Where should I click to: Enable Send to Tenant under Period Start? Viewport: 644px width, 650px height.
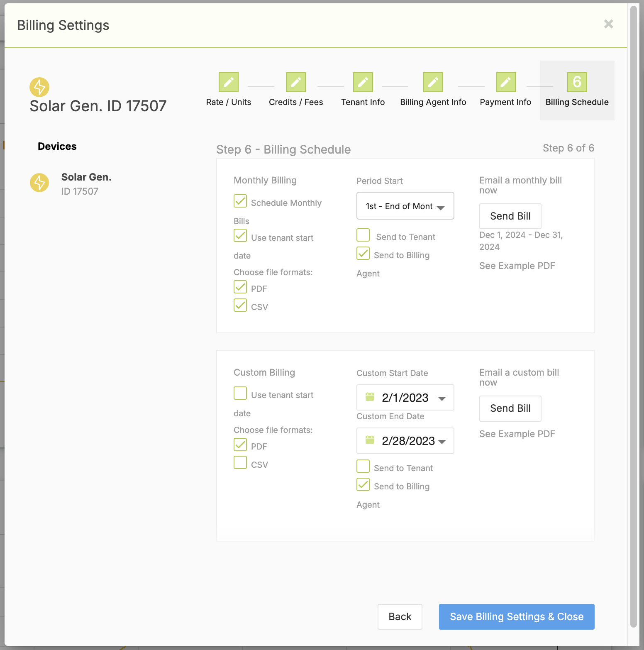[x=363, y=235]
